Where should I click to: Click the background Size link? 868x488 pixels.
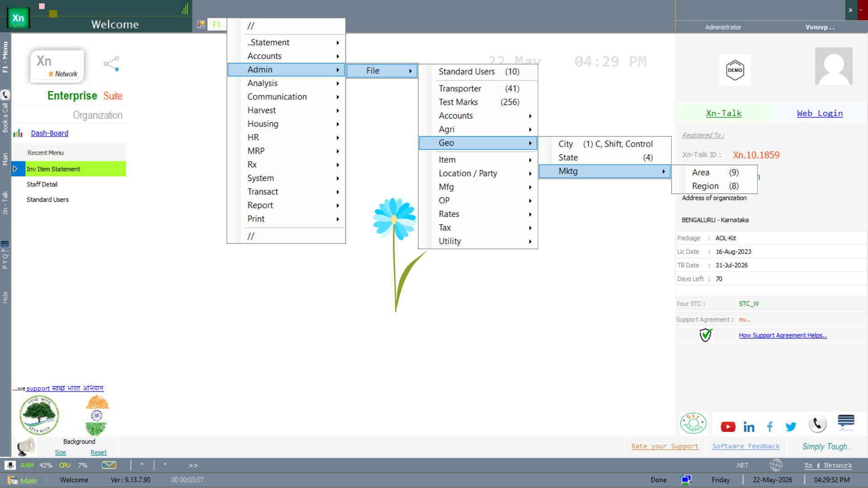[60, 452]
